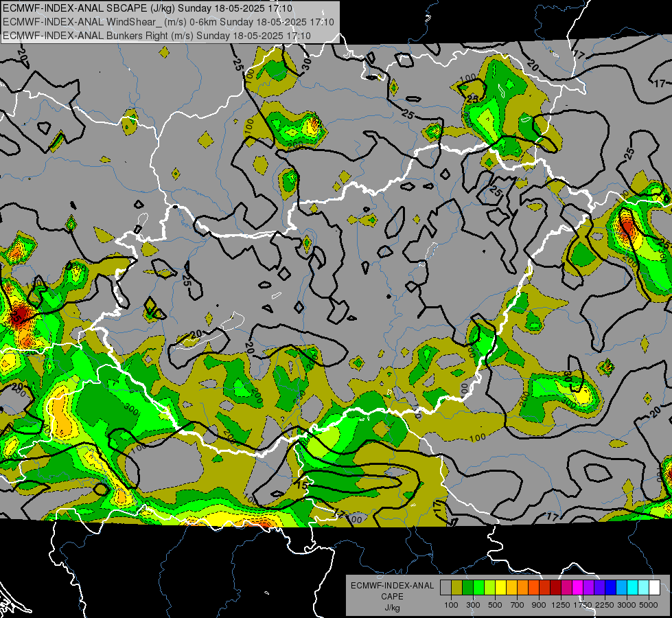Pick the bright green CAPE legend swatch
This screenshot has width=672, height=618.
[x=478, y=588]
